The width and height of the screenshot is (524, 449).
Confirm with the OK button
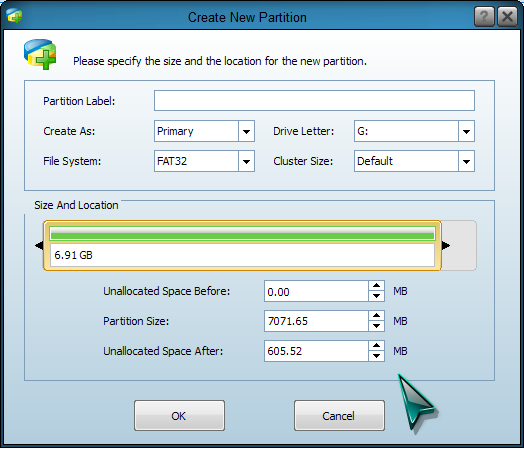[179, 416]
